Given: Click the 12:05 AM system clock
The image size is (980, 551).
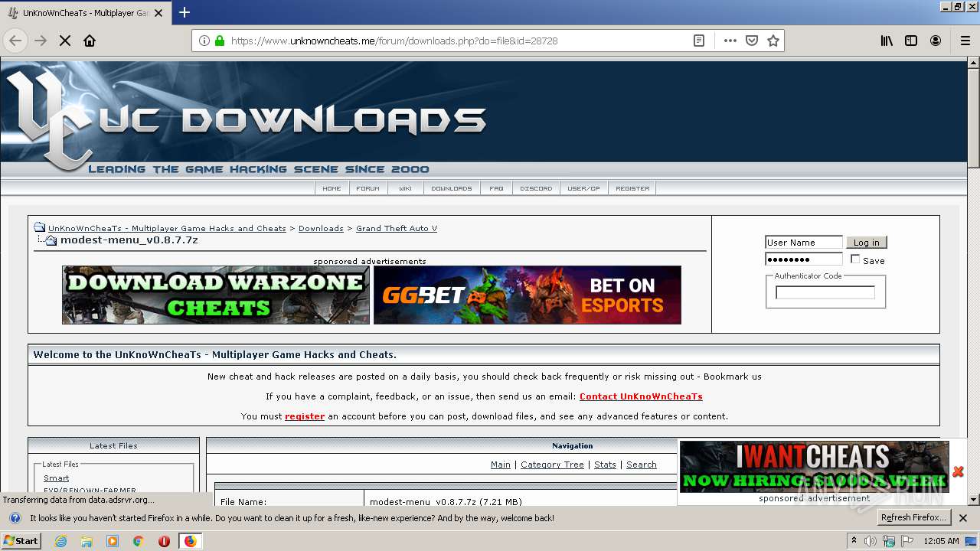Looking at the screenshot, I should tap(941, 541).
